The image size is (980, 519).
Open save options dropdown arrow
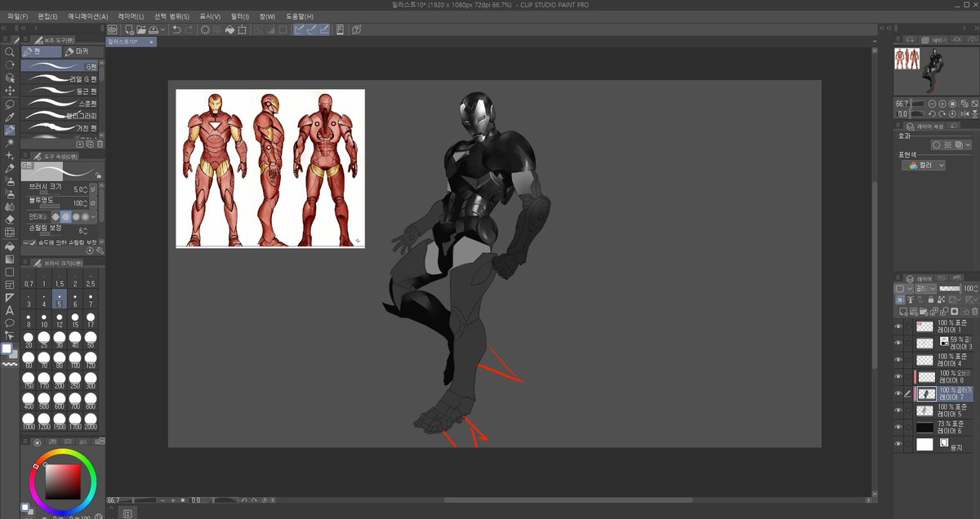(163, 29)
